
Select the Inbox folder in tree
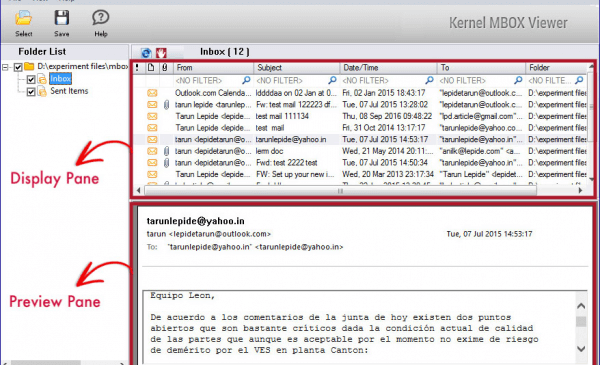click(x=60, y=79)
